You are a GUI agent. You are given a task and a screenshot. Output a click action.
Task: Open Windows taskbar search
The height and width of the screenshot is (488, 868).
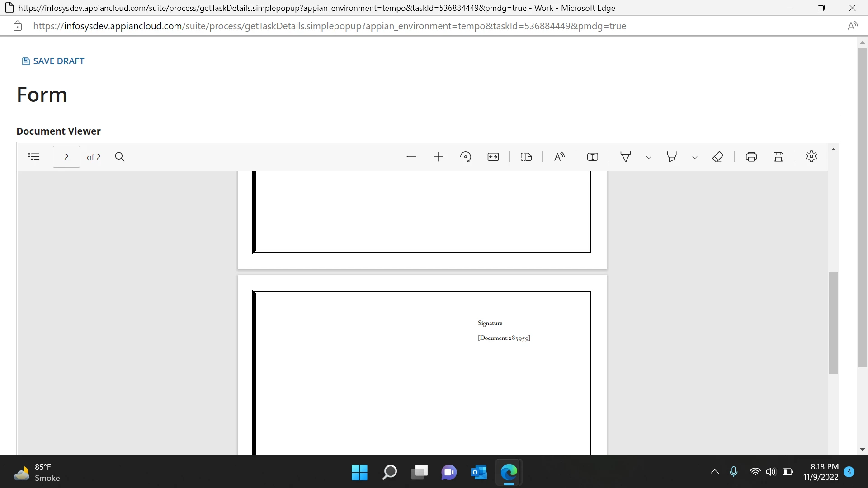389,472
